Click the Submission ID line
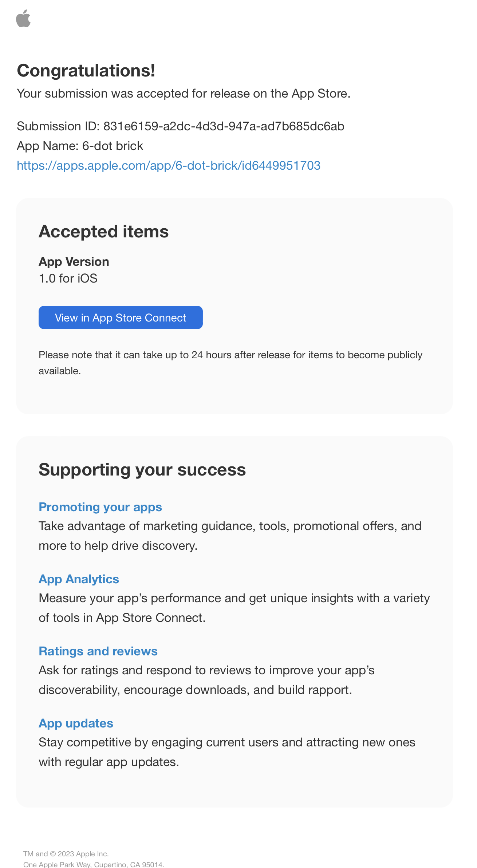This screenshot has width=477, height=868. click(180, 126)
